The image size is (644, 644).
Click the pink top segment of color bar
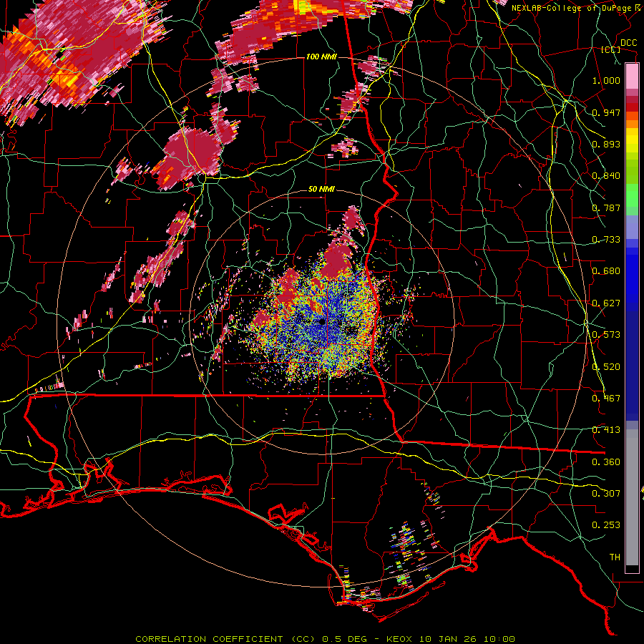632,76
